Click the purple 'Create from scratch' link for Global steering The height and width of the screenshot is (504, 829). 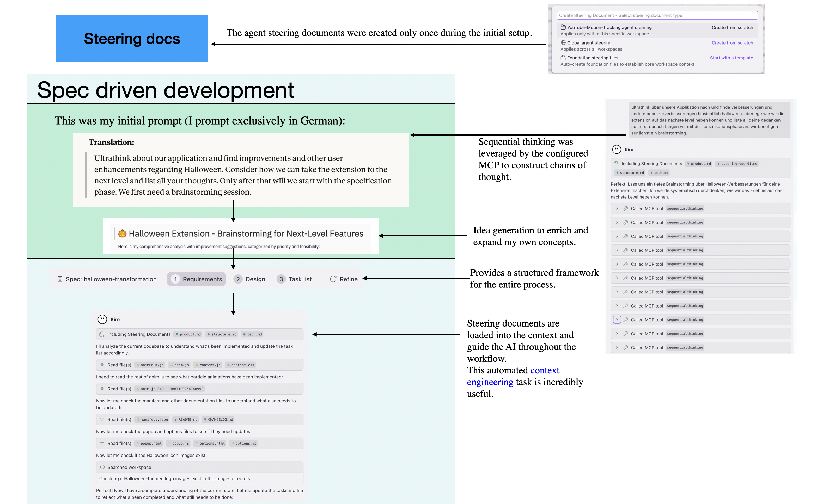pyautogui.click(x=732, y=43)
